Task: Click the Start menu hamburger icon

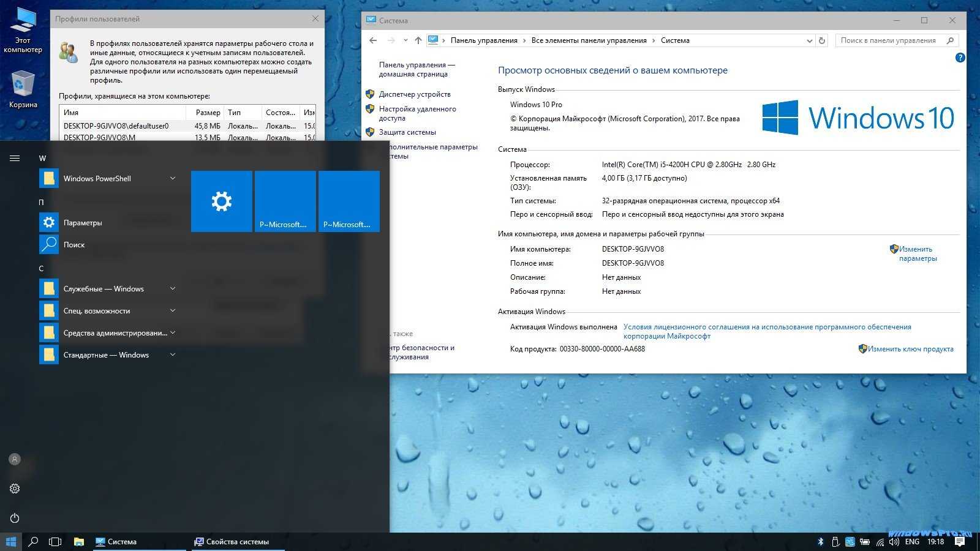Action: point(15,158)
